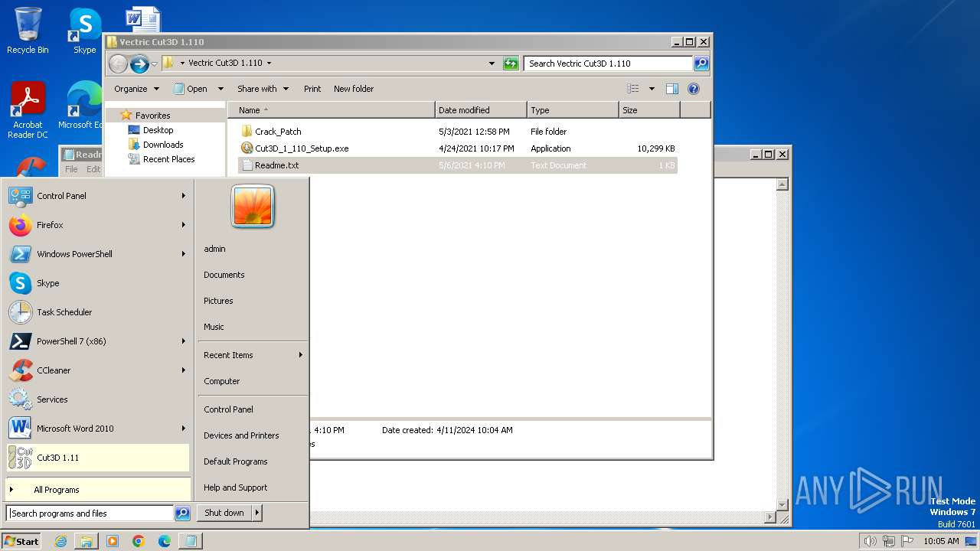Open Default Programs entry
Viewport: 980px width, 551px height.
pos(236,461)
